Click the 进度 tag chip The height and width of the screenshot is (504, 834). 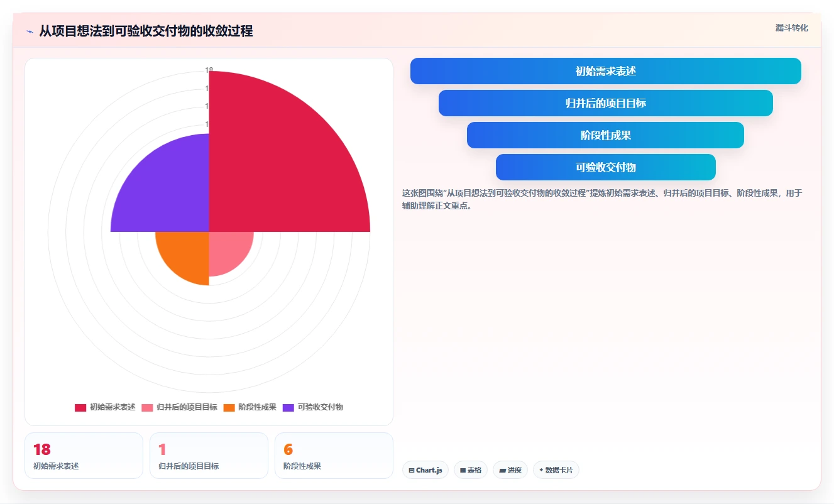tap(510, 470)
